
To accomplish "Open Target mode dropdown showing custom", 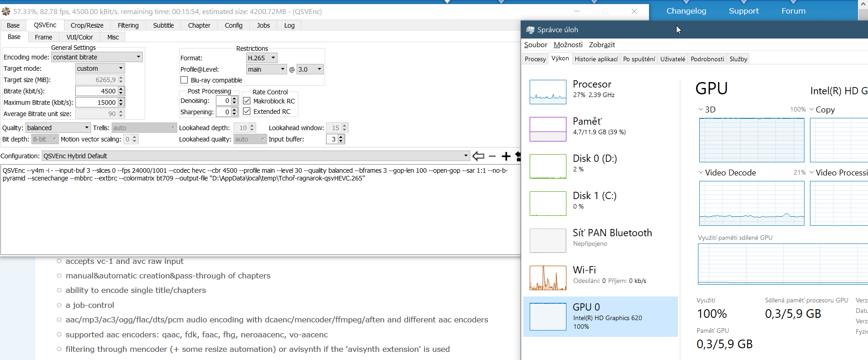I will click(100, 68).
